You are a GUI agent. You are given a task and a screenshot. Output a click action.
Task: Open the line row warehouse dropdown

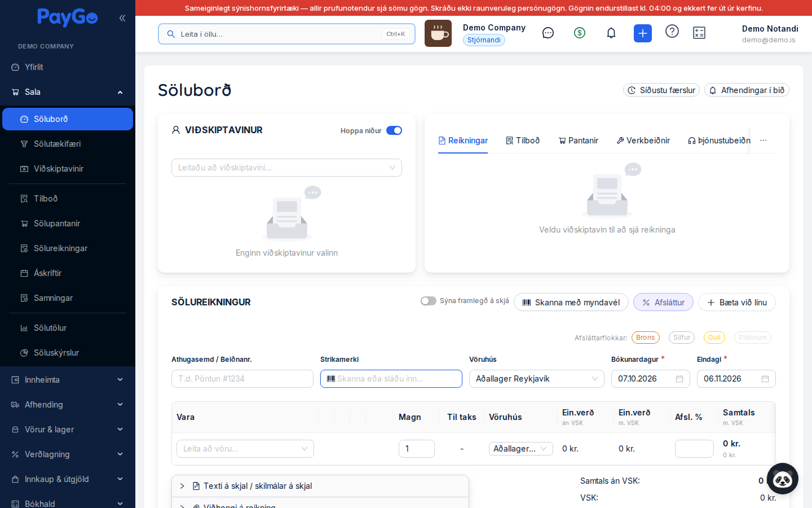[521, 449]
